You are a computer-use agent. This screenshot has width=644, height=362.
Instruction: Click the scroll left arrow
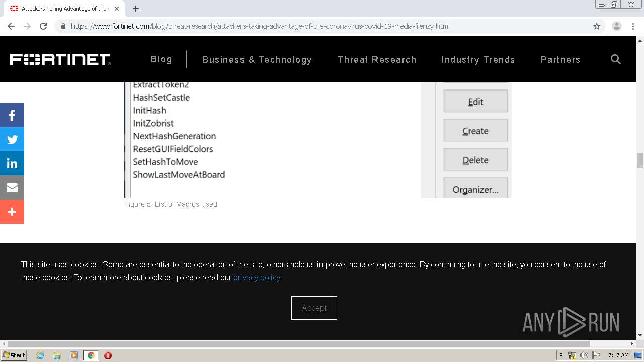pyautogui.click(x=4, y=344)
